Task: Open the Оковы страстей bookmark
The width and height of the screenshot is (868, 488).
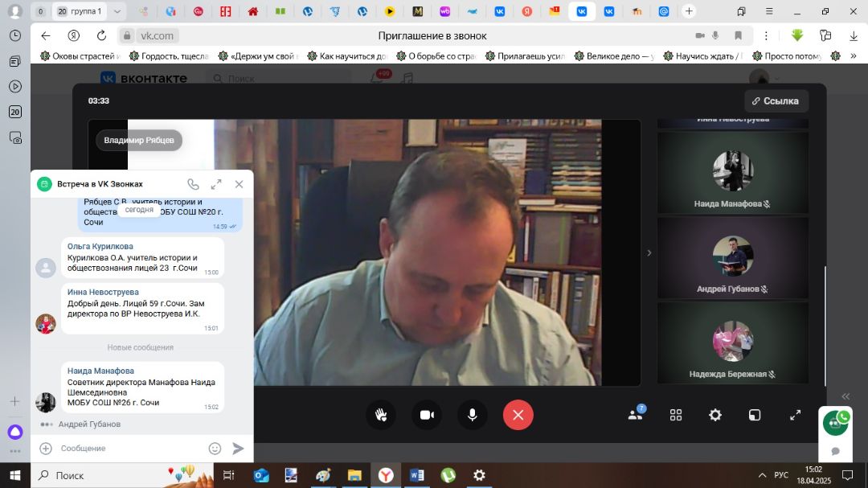Action: (80, 56)
